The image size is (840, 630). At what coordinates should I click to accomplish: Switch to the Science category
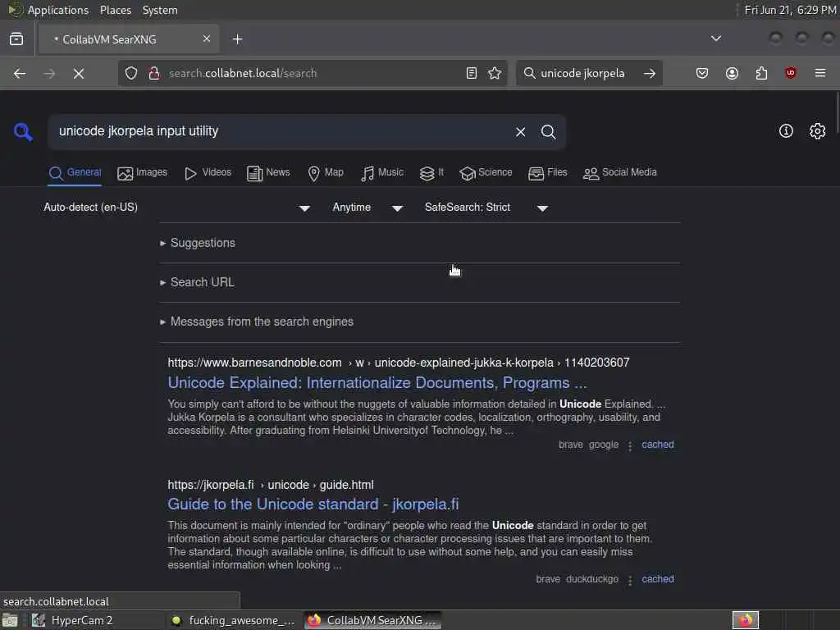pos(486,173)
